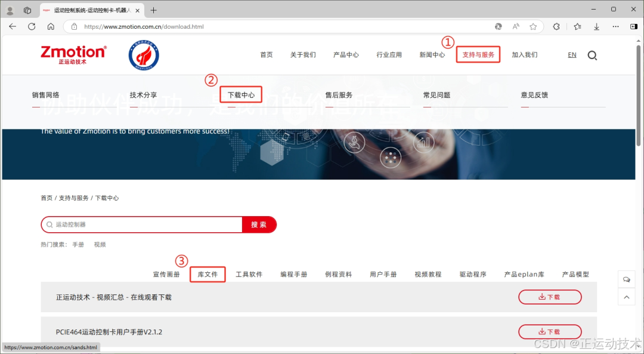Click the Zmotion logo

(73, 55)
